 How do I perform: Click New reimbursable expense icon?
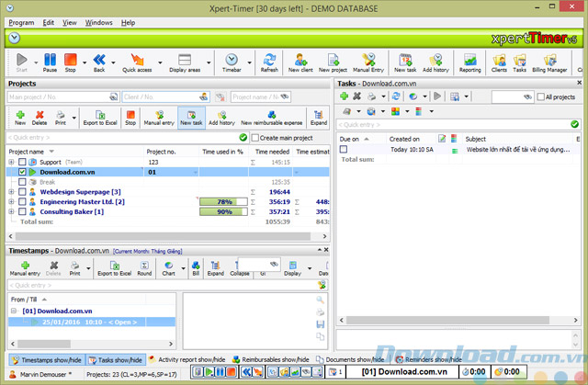pos(272,114)
